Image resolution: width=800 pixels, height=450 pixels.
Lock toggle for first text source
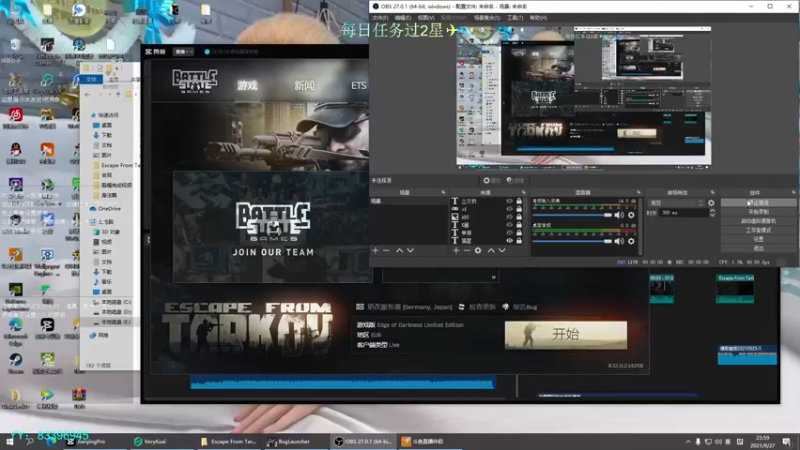519,201
